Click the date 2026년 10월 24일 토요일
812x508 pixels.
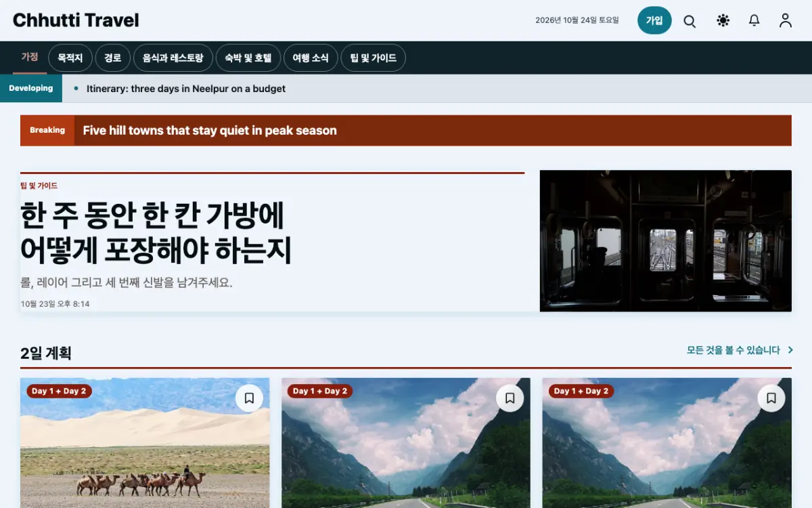[x=577, y=20]
